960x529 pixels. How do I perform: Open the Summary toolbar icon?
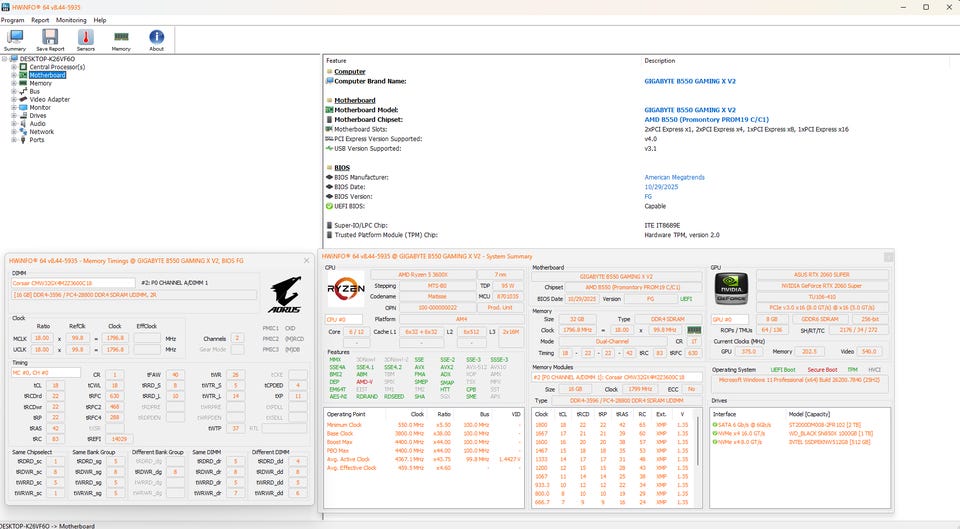tap(15, 38)
